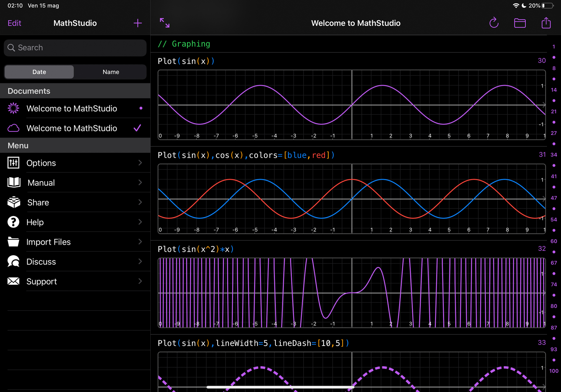Viewport: 561px width, 392px height.
Task: Select entry number 30 beside the first plot
Action: point(542,60)
